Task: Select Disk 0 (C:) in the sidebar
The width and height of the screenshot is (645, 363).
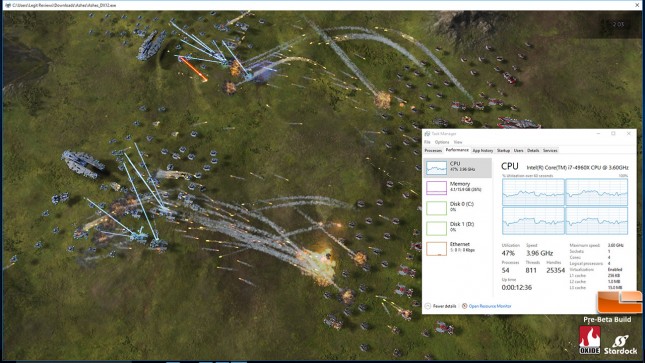Action: (457, 207)
